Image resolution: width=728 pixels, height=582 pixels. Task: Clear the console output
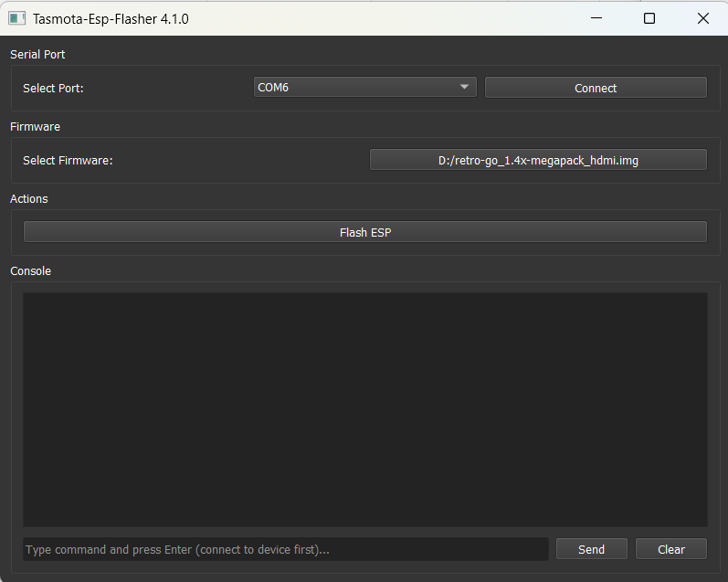670,549
